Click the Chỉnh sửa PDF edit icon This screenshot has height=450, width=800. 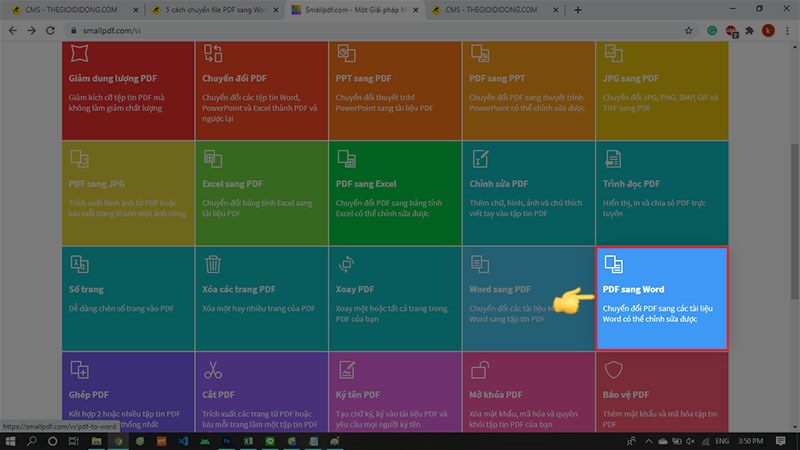pos(480,159)
